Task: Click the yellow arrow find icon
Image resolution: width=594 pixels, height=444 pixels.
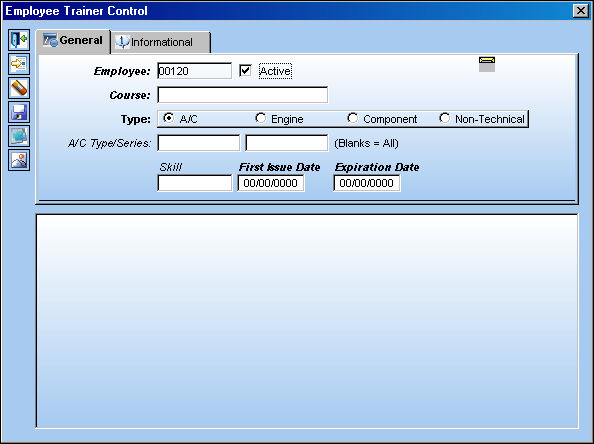Action: coord(19,64)
